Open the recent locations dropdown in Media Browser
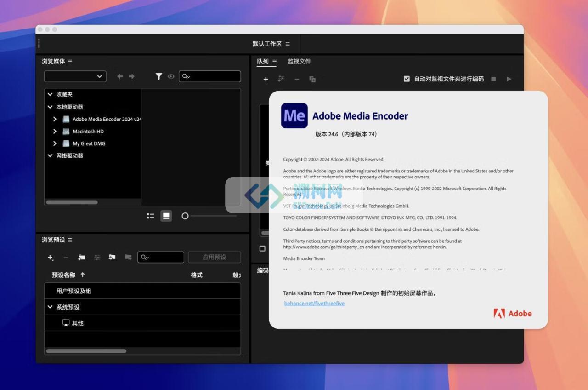Viewport: 588px width, 390px height. [75, 76]
